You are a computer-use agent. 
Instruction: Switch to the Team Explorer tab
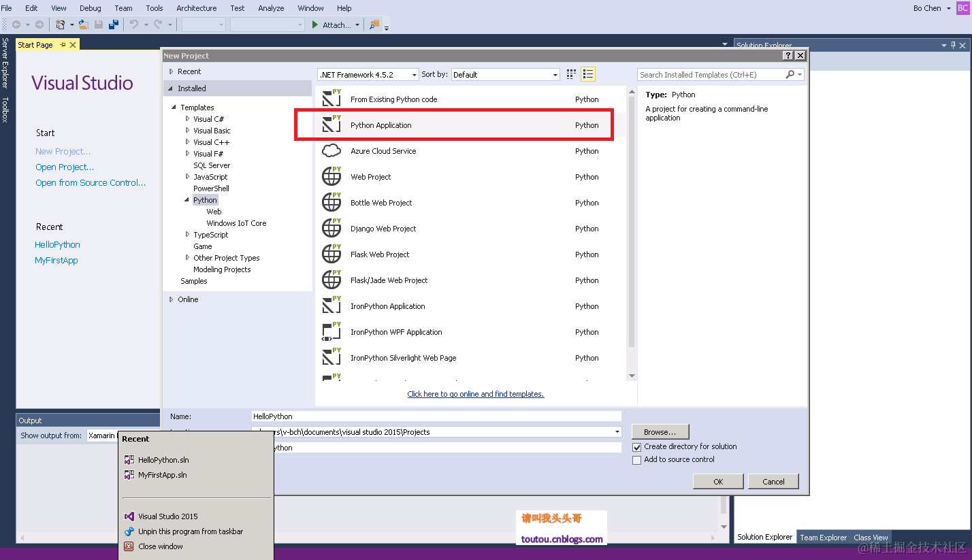coord(823,537)
